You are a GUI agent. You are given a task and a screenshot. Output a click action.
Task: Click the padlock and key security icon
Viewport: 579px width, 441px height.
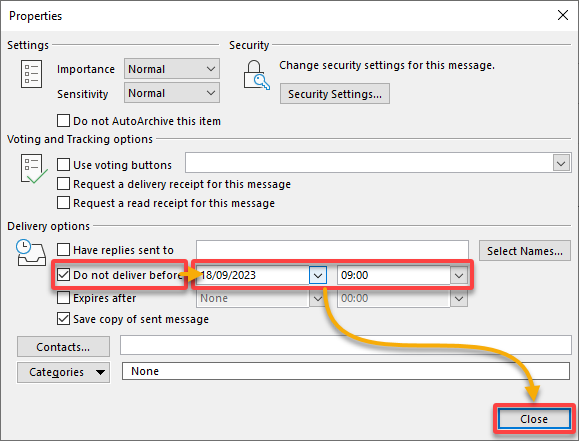pyautogui.click(x=256, y=75)
